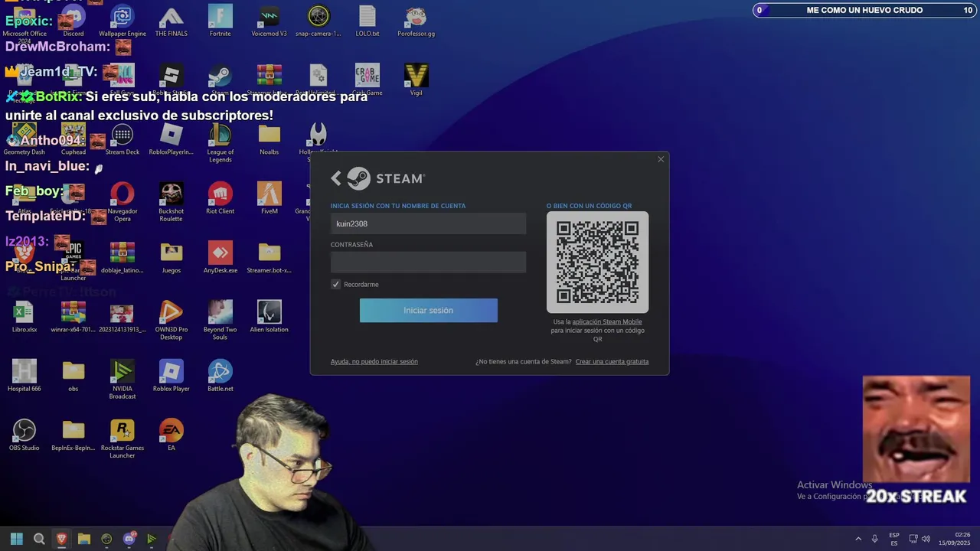The height and width of the screenshot is (551, 980).
Task: Select the Porofessor.gg desktop icon
Action: 416,21
